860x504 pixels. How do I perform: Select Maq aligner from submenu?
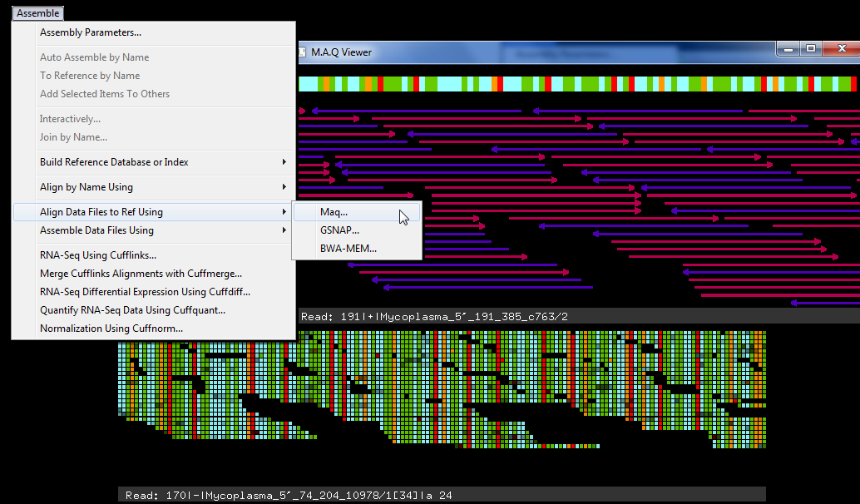point(334,212)
